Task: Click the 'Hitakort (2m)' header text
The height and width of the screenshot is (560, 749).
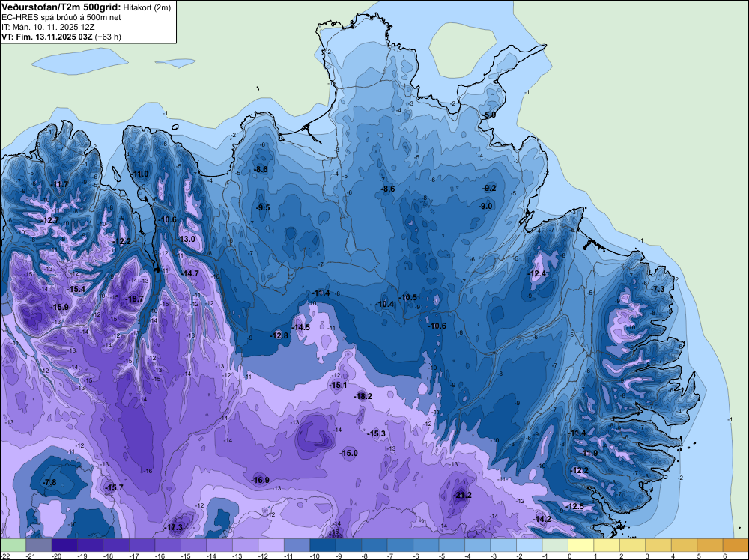Action: tap(147, 7)
